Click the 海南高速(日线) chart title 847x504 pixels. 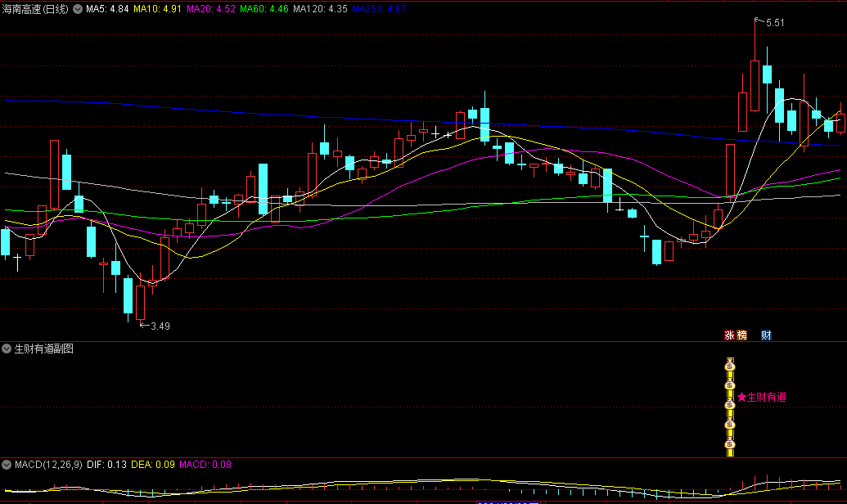coord(36,9)
